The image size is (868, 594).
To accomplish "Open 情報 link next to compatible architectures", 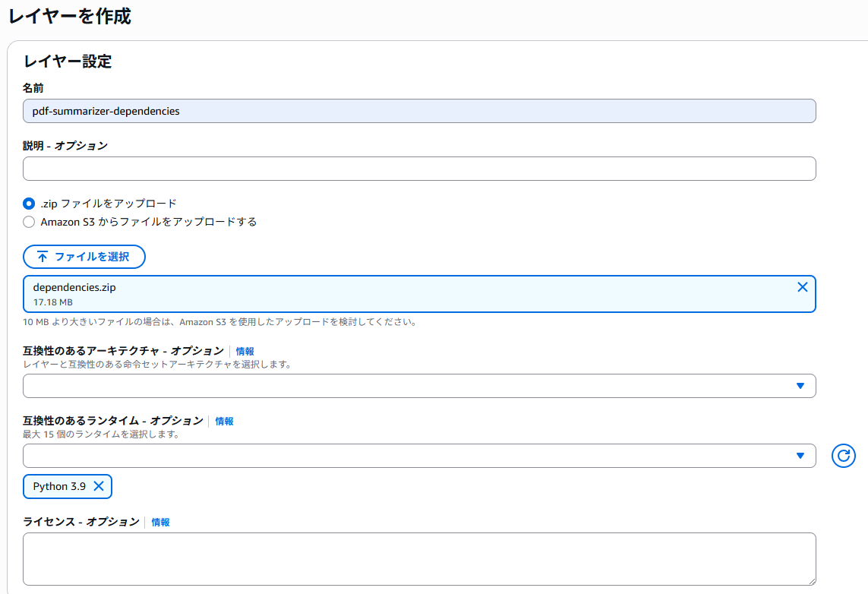I will click(x=245, y=352).
